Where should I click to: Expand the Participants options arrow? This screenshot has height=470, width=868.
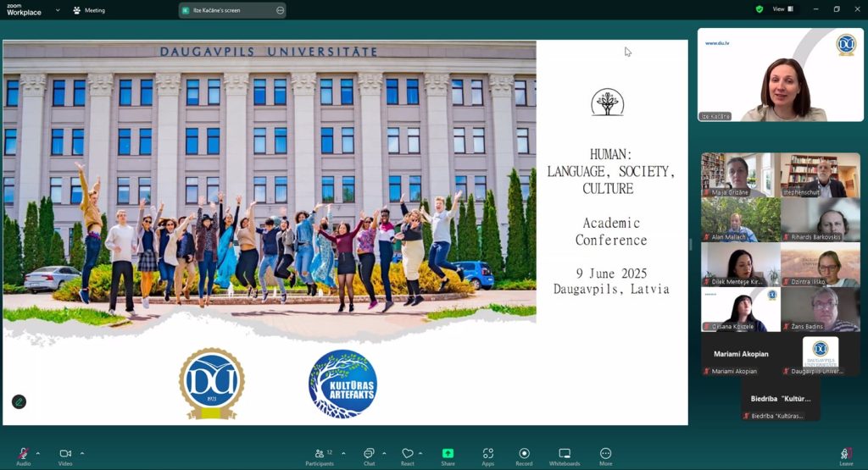(x=344, y=453)
